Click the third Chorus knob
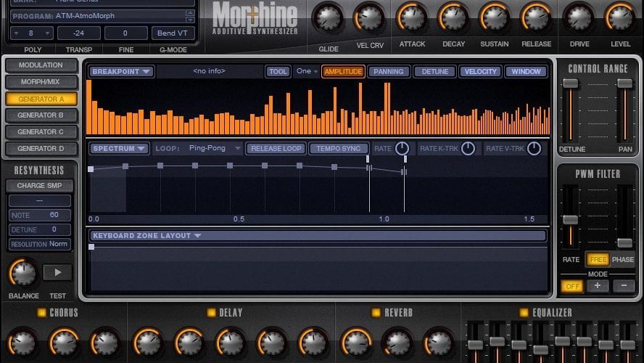 coord(104,342)
